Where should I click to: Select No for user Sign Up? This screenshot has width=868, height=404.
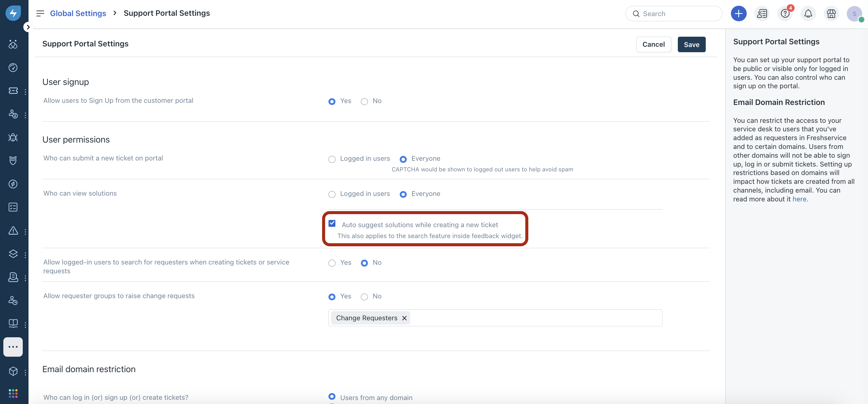364,101
